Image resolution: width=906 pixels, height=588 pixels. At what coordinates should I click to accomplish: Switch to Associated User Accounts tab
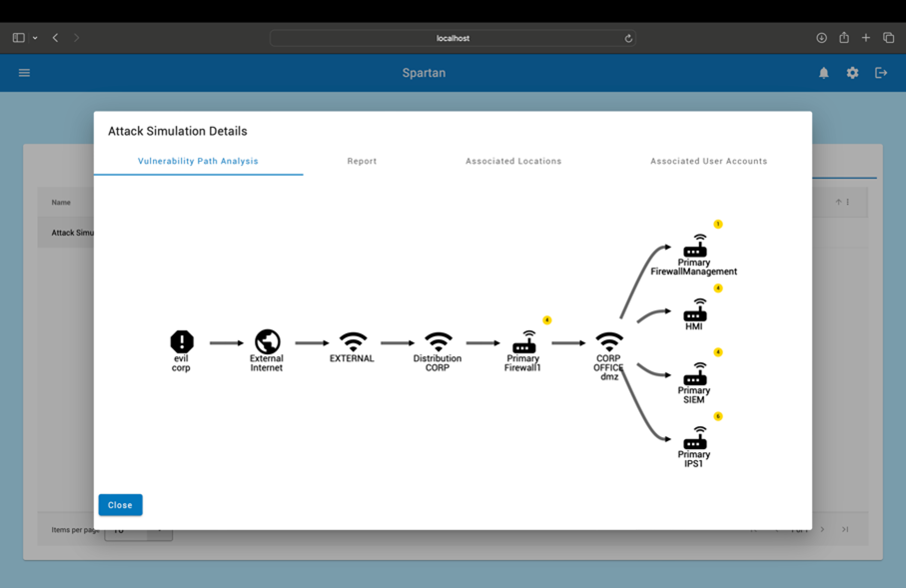(708, 161)
